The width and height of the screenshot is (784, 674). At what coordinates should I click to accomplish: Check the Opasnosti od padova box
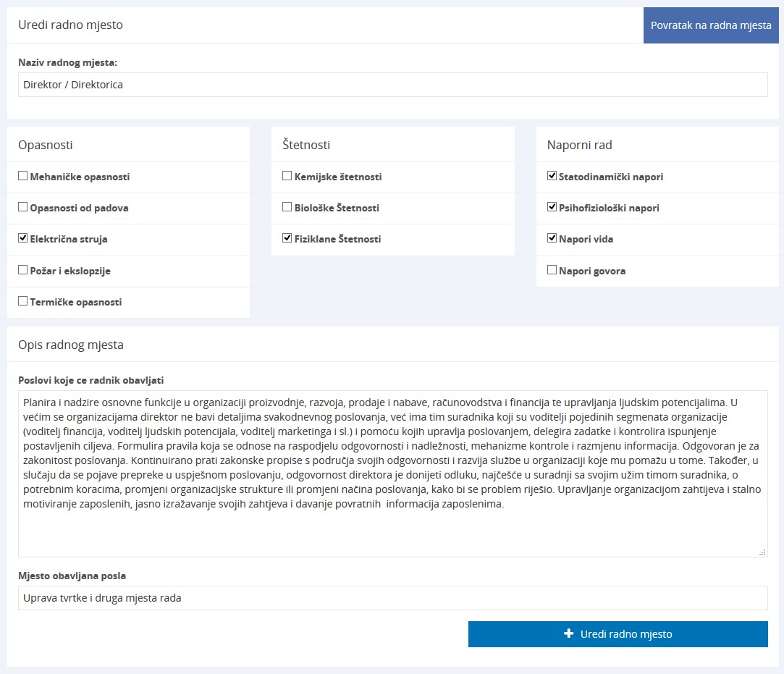click(x=23, y=207)
